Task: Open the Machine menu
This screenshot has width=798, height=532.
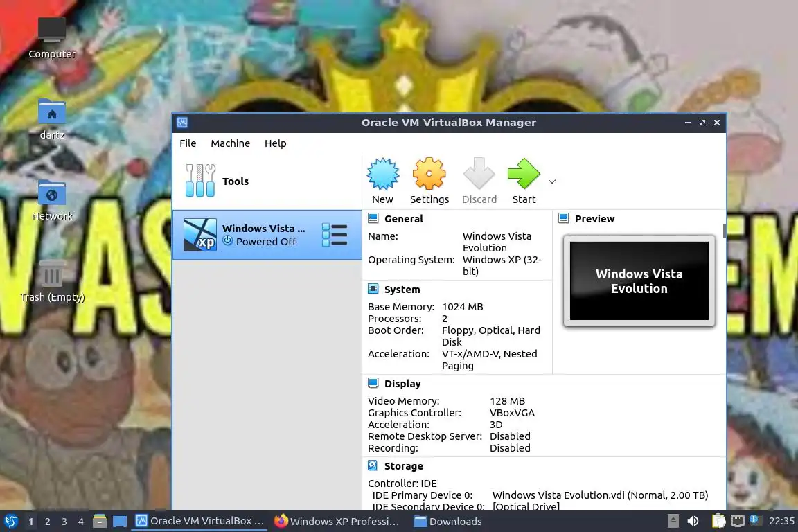Action: point(230,143)
